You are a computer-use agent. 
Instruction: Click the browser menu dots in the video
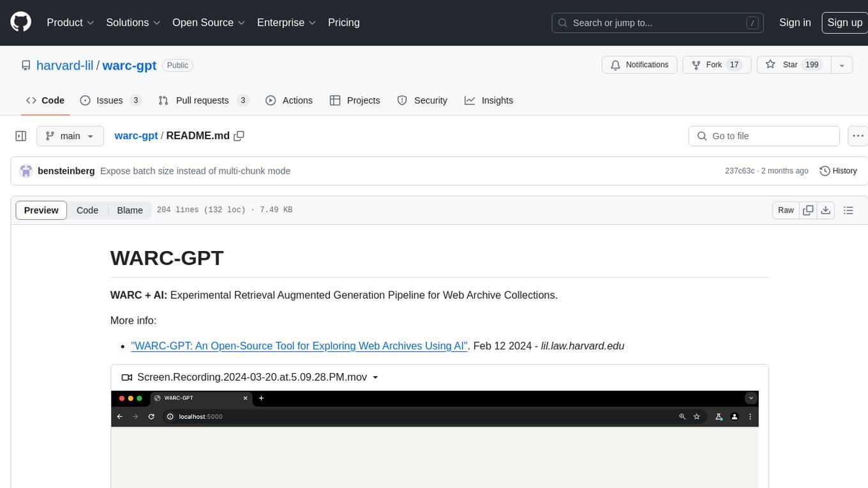click(751, 416)
